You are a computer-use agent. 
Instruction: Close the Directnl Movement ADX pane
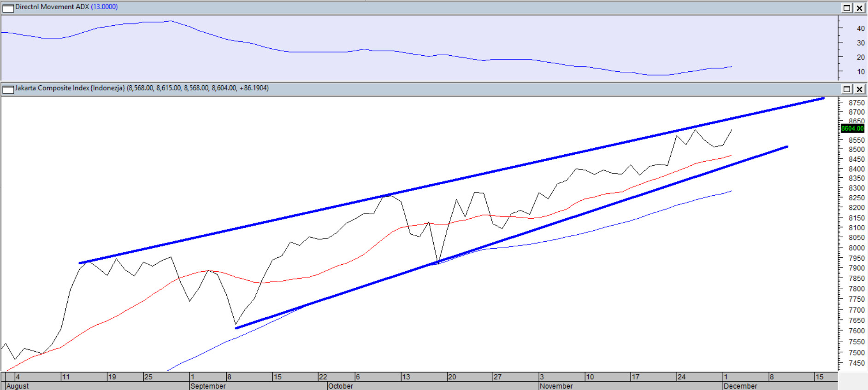[x=860, y=8]
